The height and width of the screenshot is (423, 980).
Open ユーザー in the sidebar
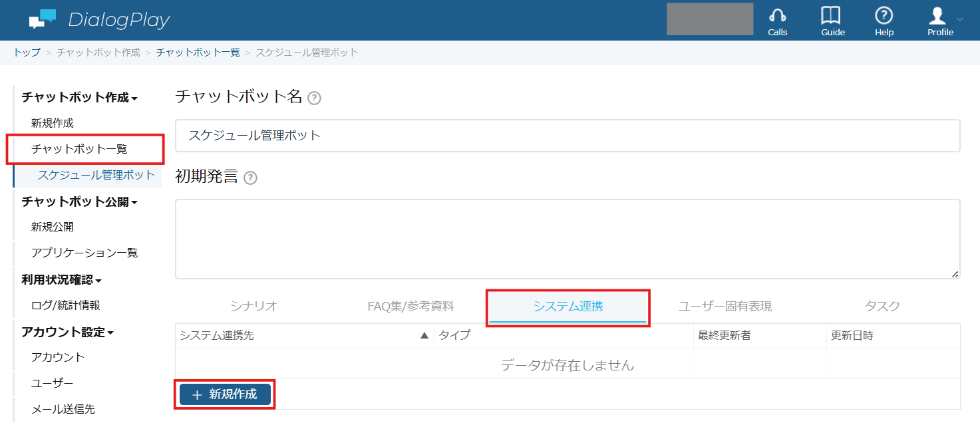point(53,383)
